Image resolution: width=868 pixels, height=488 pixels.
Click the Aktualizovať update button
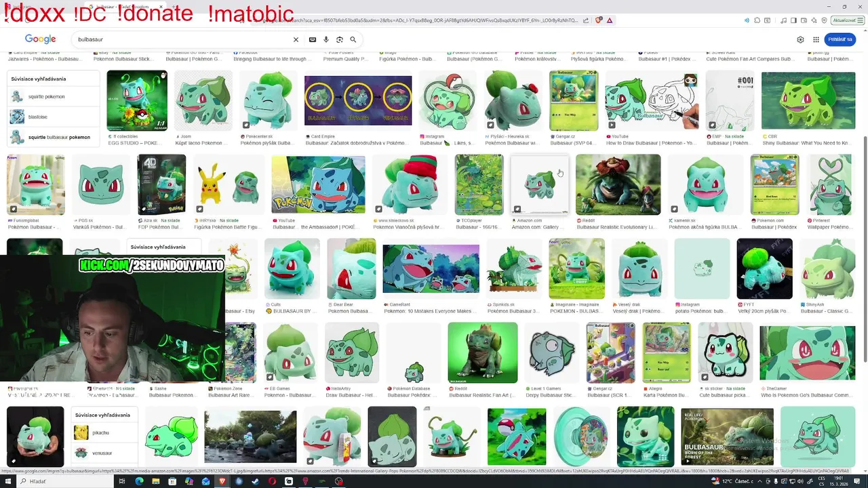847,20
